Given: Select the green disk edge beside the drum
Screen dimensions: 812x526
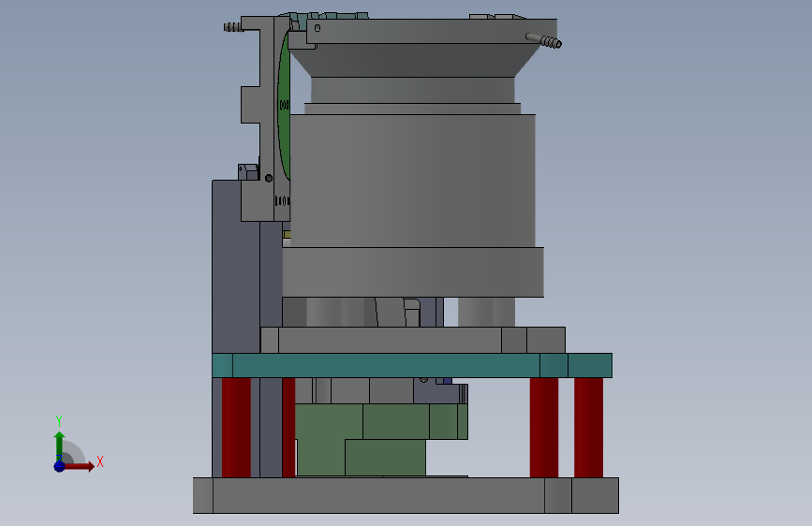Looking at the screenshot, I should click(x=284, y=104).
